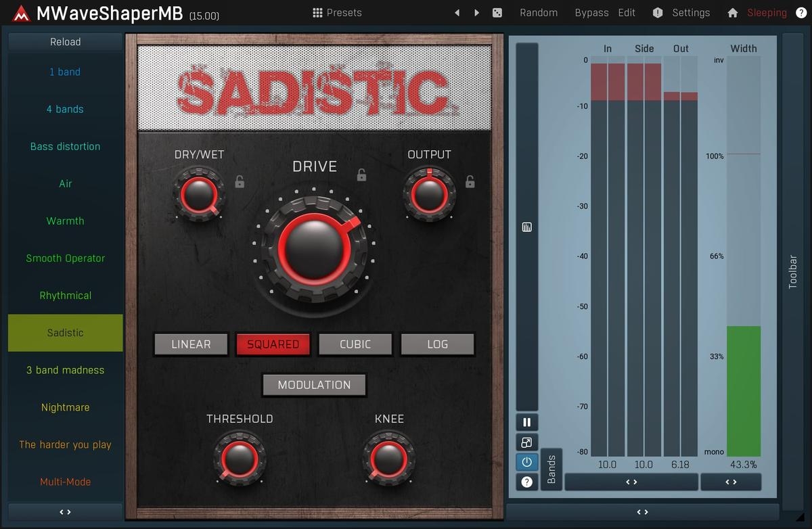Click the next preset arrow
Viewport: 812px width, 529px height.
477,13
